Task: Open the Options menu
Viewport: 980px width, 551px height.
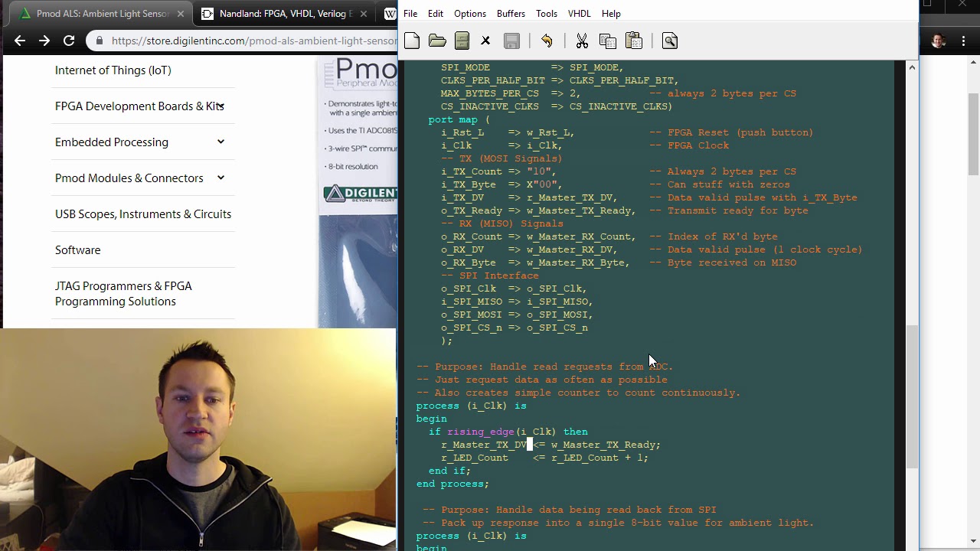Action: pos(470,14)
